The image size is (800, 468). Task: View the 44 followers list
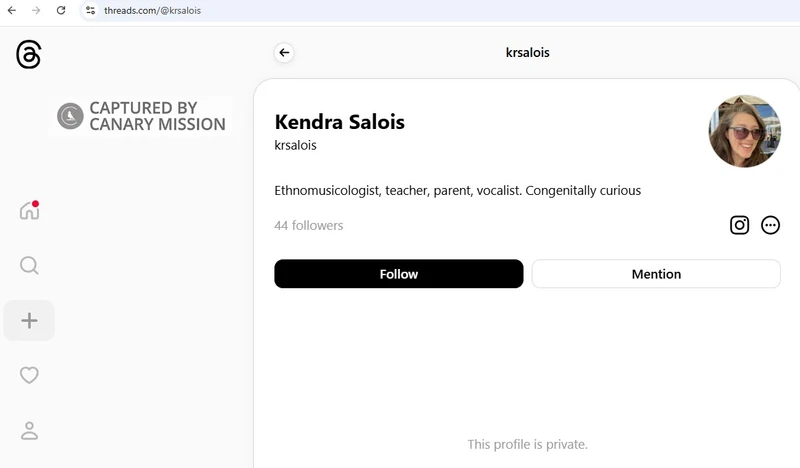coord(309,226)
